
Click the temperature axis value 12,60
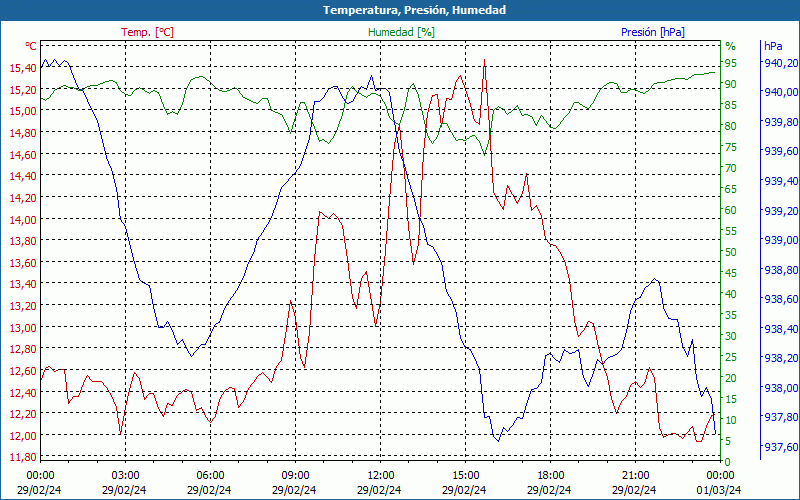point(23,371)
